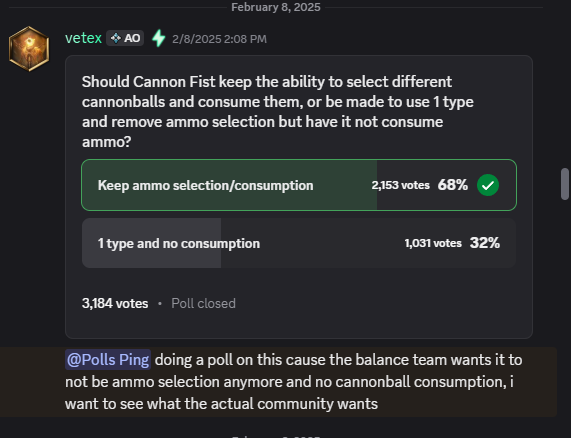The image size is (571, 438).
Task: Click the poll question text
Action: click(x=277, y=112)
